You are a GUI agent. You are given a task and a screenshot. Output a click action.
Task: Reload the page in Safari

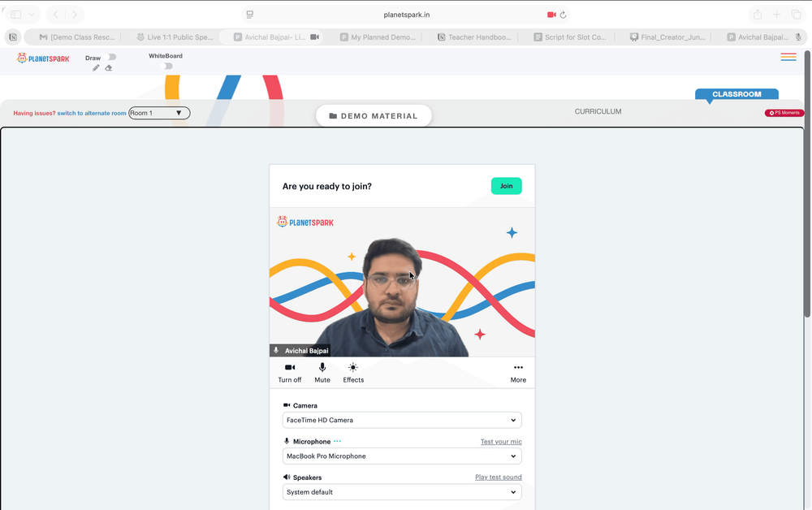(x=563, y=15)
